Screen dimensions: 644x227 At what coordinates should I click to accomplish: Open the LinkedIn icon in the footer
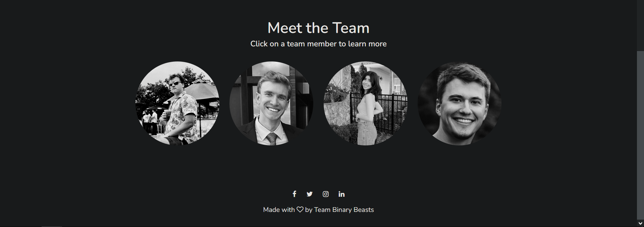click(x=341, y=194)
